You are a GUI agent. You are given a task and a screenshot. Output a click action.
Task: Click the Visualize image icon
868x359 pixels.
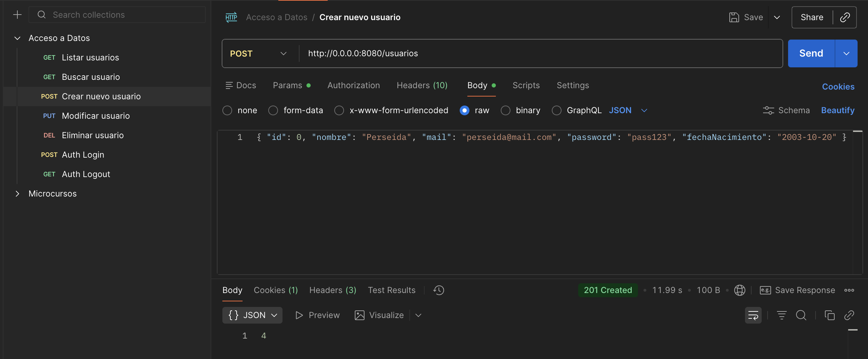[360, 315]
